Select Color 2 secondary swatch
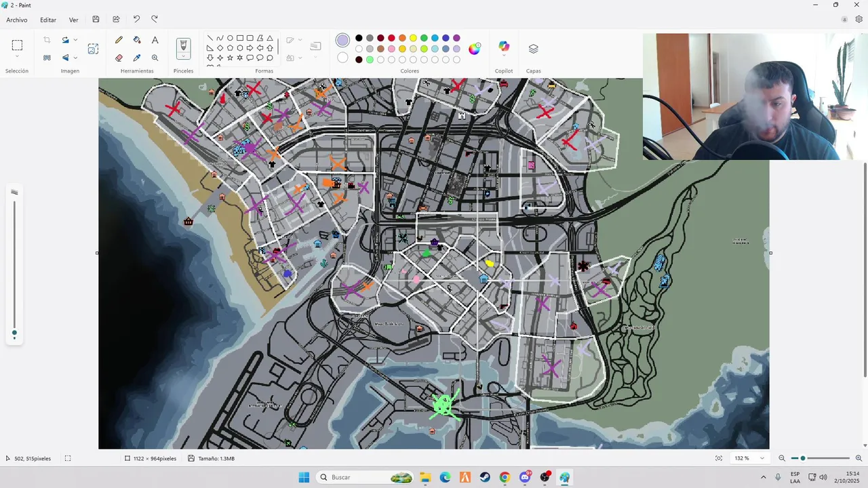Viewport: 868px width, 488px height. [x=343, y=58]
